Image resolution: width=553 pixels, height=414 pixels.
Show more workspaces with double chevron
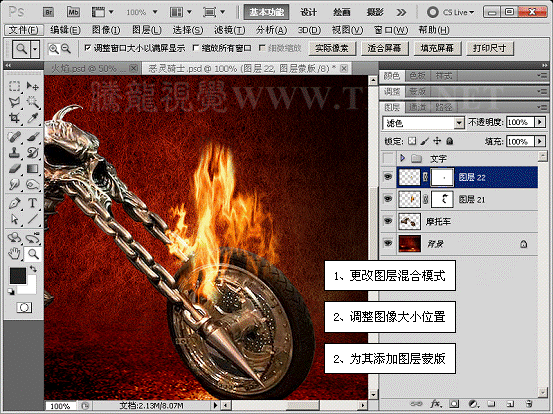click(401, 12)
